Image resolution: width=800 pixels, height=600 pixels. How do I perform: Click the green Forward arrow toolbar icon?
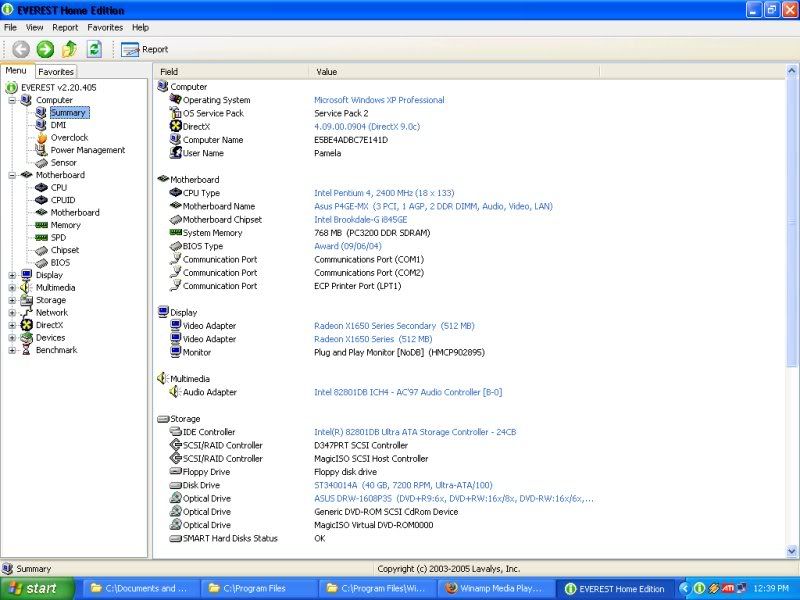tap(45, 49)
